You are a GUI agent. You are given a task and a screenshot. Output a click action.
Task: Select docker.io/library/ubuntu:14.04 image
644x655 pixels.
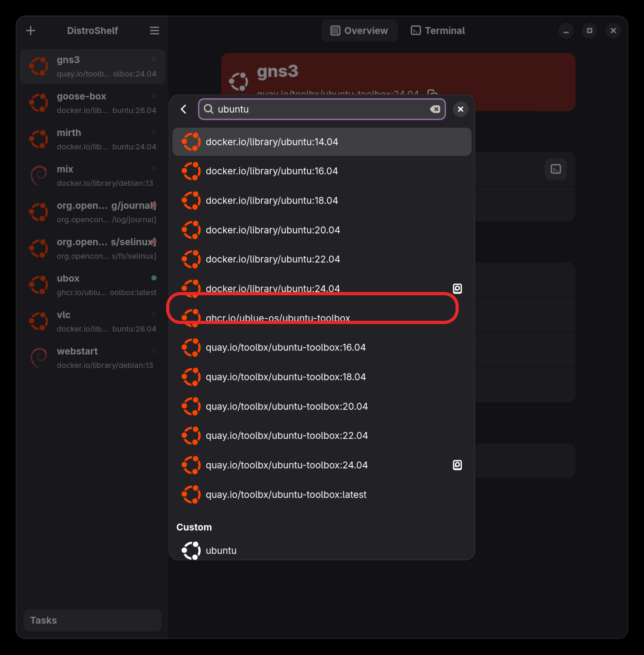pyautogui.click(x=322, y=142)
